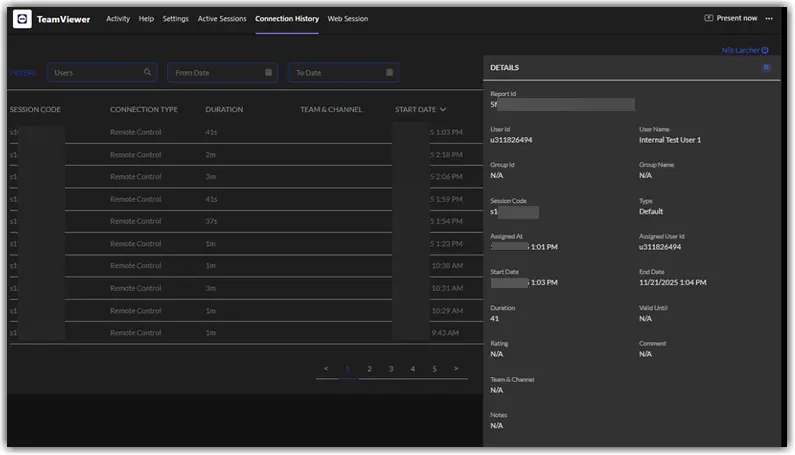Select page 1 in pagination

coord(348,369)
